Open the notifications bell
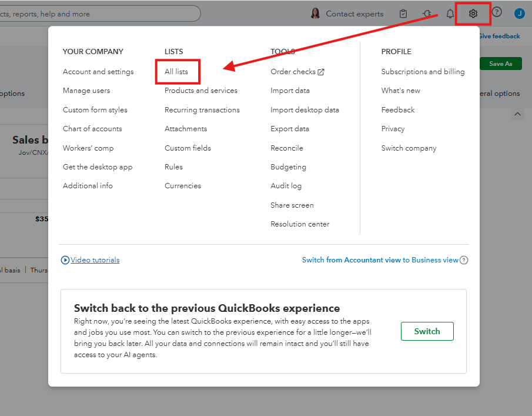532x416 pixels. [450, 14]
